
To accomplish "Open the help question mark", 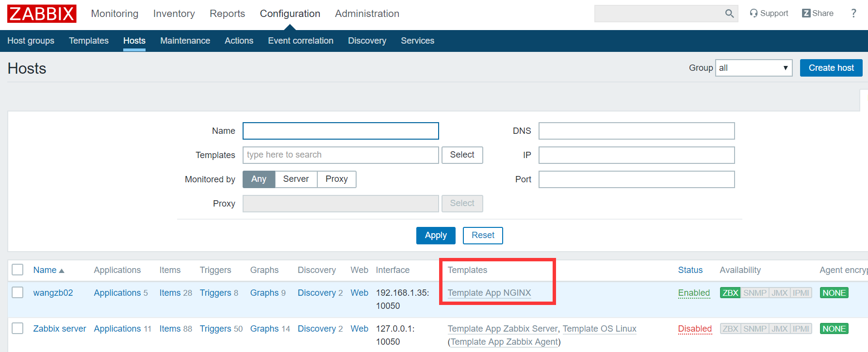I will click(853, 14).
